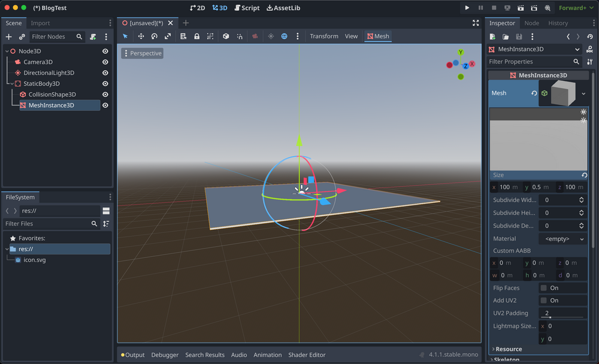The image size is (599, 364).
Task: Click the Add Child Node plus icon
Action: [8, 37]
